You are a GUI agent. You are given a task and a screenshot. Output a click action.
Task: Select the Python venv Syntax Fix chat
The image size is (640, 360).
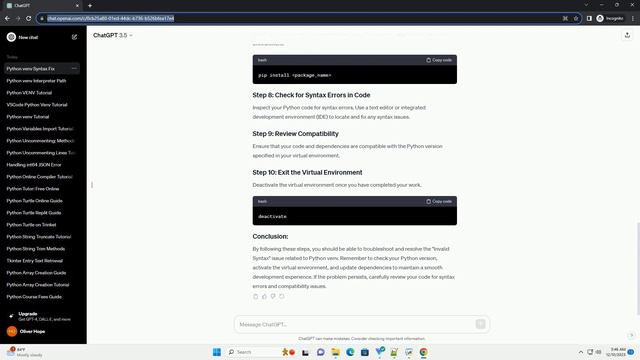pyautogui.click(x=42, y=69)
